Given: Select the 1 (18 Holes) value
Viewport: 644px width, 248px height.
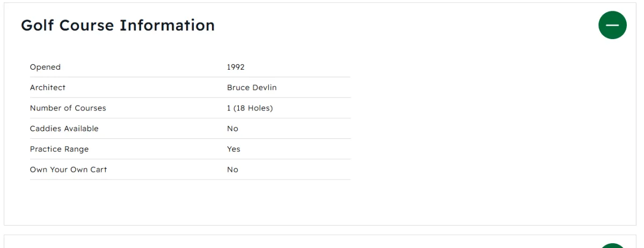Looking at the screenshot, I should click(250, 108).
